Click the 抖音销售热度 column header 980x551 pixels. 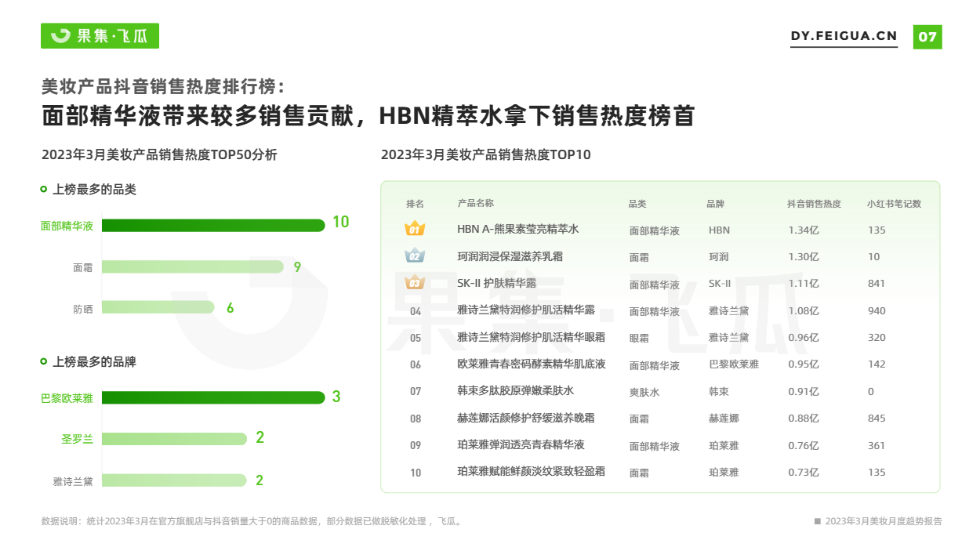coord(814,204)
